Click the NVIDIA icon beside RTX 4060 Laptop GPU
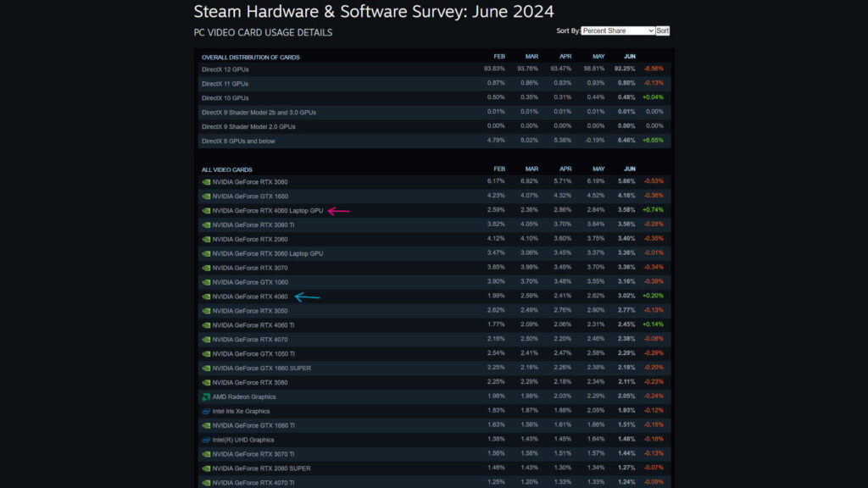This screenshot has height=488, width=868. 206,210
